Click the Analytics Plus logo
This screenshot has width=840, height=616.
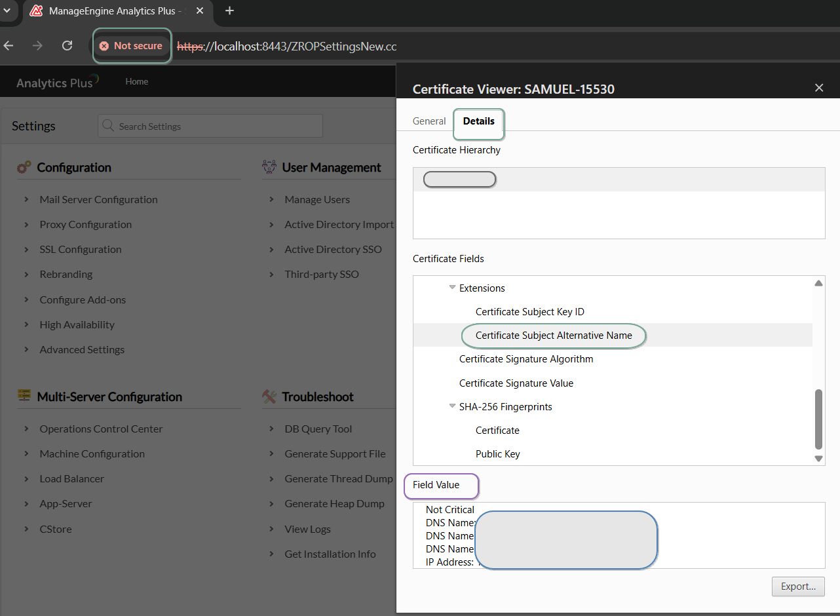pyautogui.click(x=57, y=82)
